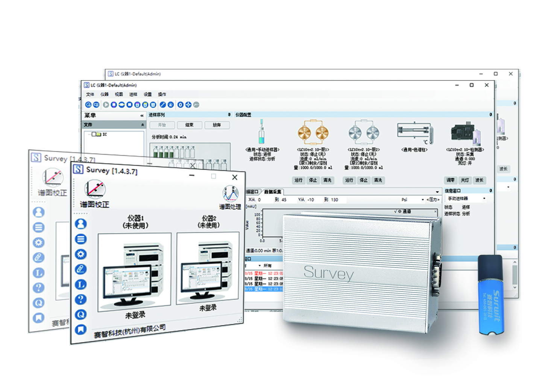The image size is (545, 392).
Task: Collapse the 文件 section header in 菜单 panel
Action: pos(143,125)
